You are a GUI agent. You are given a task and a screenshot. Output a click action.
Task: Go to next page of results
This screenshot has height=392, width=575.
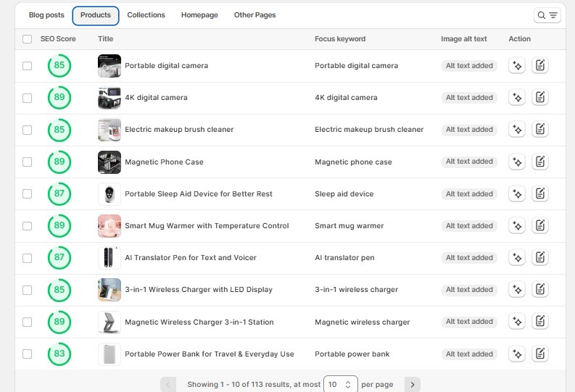[x=412, y=384]
